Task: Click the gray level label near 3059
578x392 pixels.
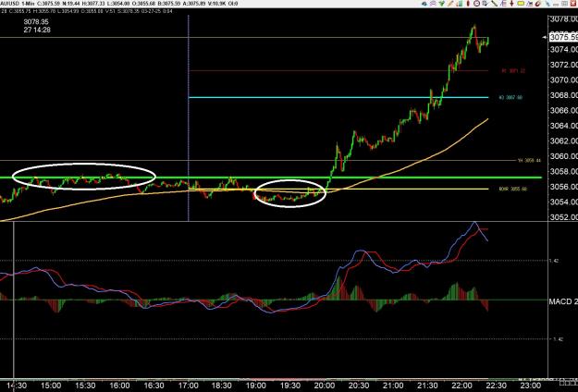Action: point(529,160)
